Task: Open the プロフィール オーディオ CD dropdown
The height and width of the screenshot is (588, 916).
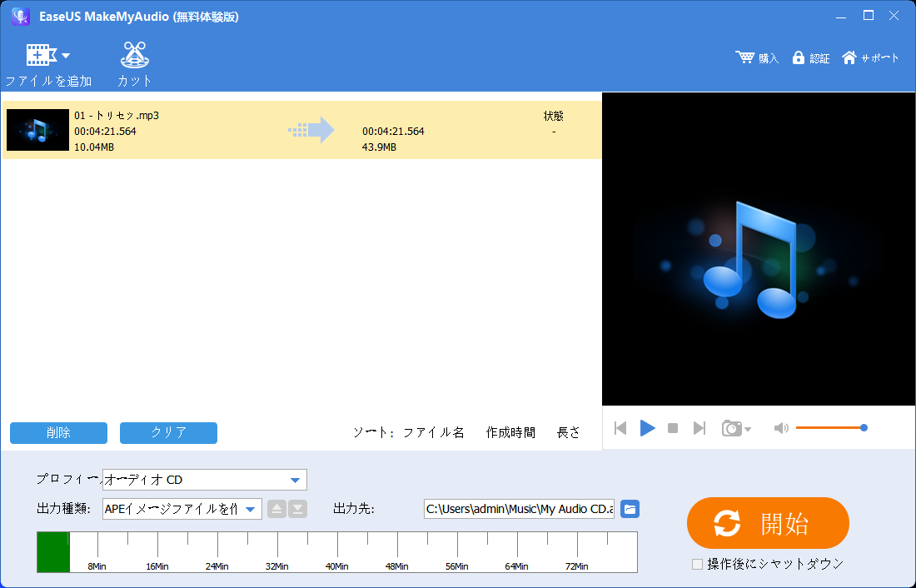Action: pos(205,480)
